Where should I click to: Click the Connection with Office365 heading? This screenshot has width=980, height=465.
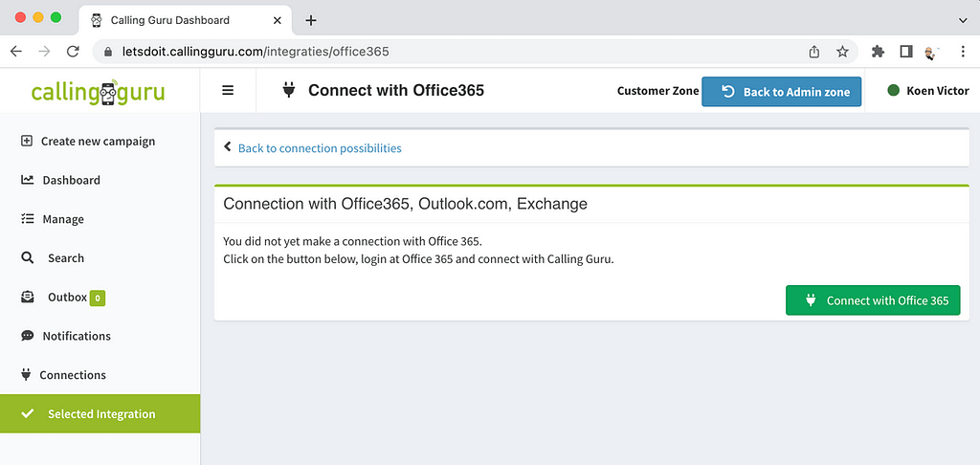[405, 204]
